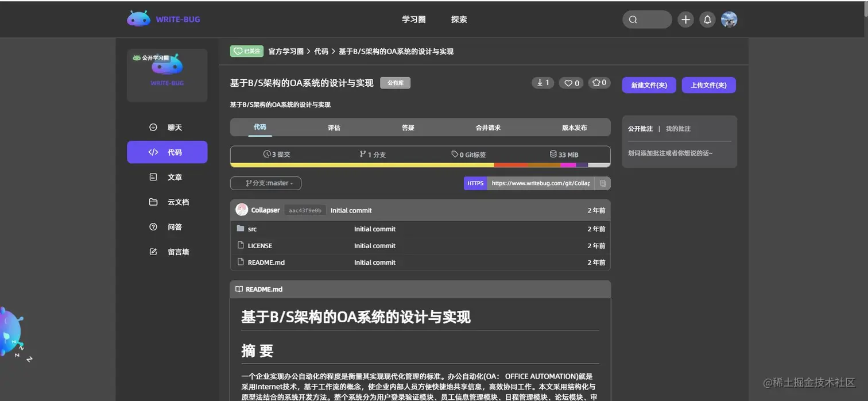Click the HTTPS protocol button

tap(475, 183)
